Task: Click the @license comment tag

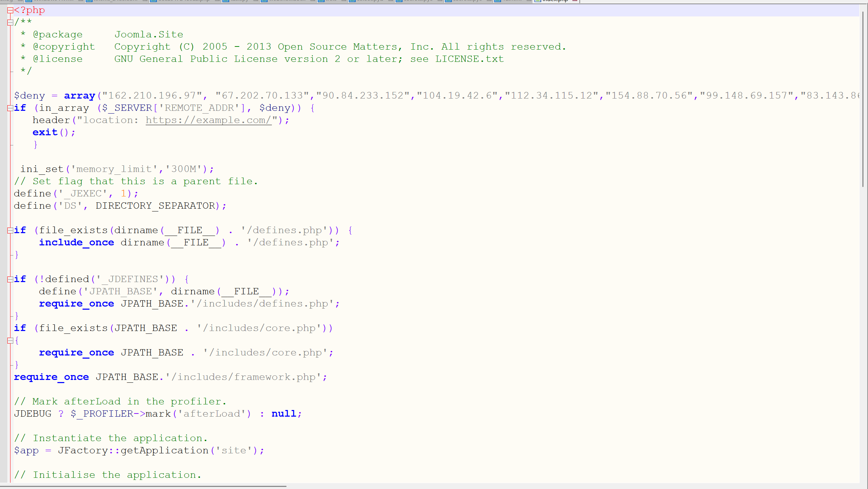Action: click(58, 59)
